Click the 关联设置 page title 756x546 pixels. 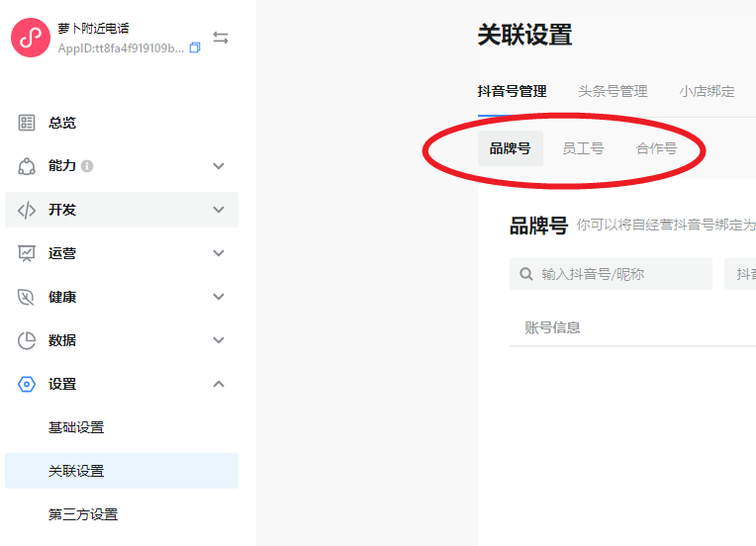click(524, 35)
